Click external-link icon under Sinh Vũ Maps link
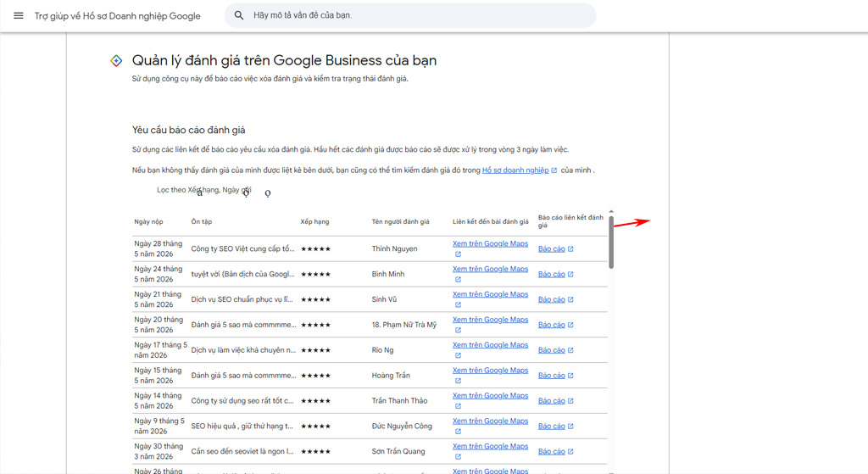Viewport: 868px width, 474px height. click(x=458, y=305)
